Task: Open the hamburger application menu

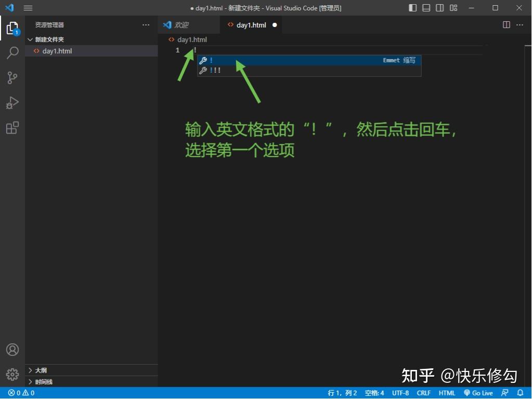Action: 28,8
